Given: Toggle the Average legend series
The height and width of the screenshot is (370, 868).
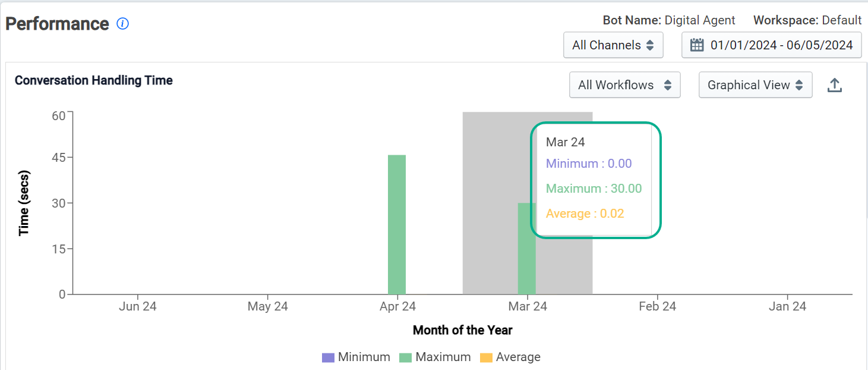Looking at the screenshot, I should 510,358.
